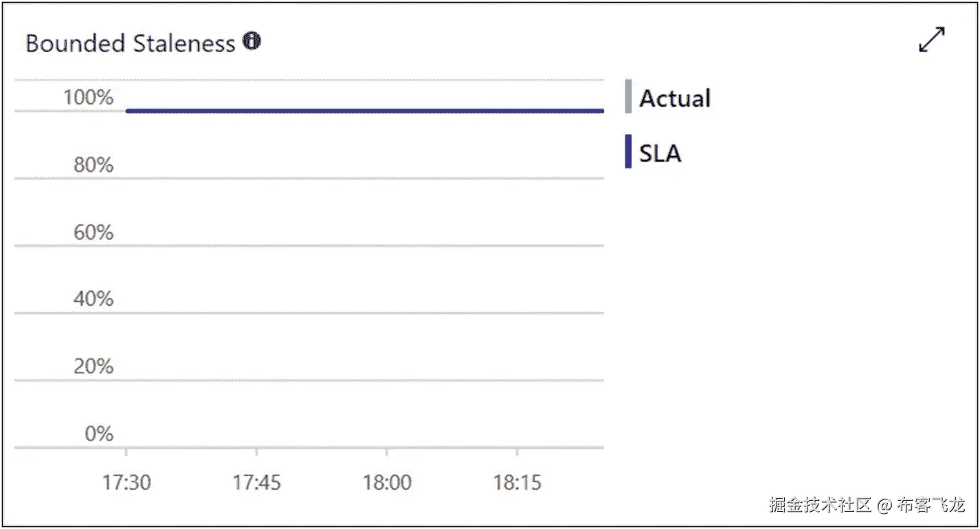Select the 17:30 time axis marker
980x529 pixels.
click(126, 482)
